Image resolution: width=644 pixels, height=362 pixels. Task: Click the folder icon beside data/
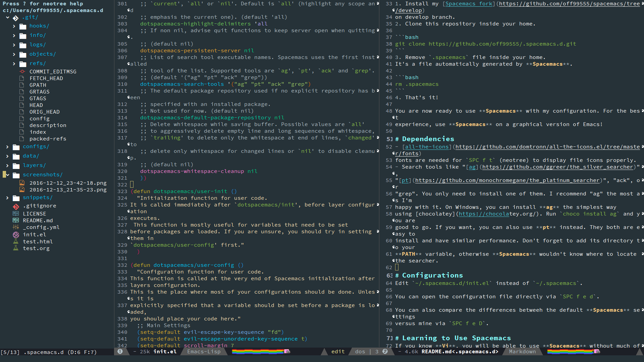pyautogui.click(x=16, y=157)
